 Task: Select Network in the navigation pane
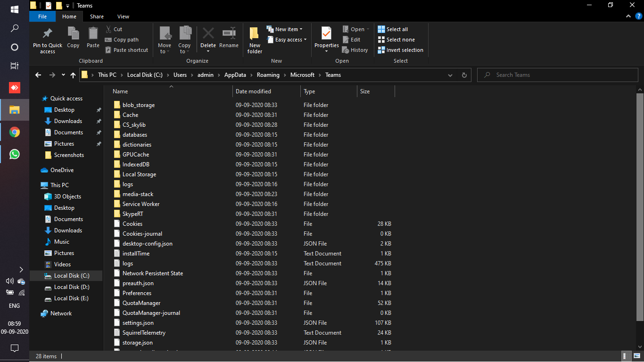[x=61, y=313]
